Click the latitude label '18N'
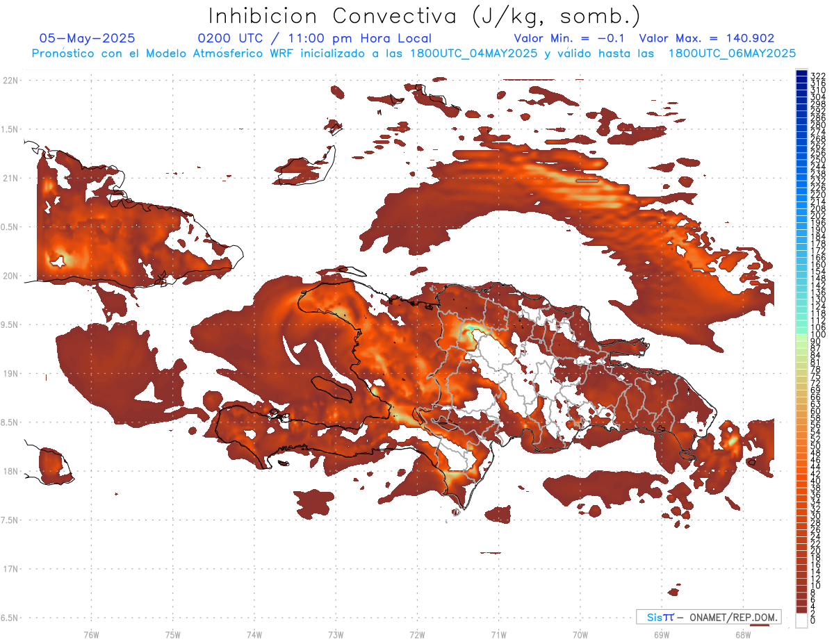834x644 pixels. tap(10, 472)
